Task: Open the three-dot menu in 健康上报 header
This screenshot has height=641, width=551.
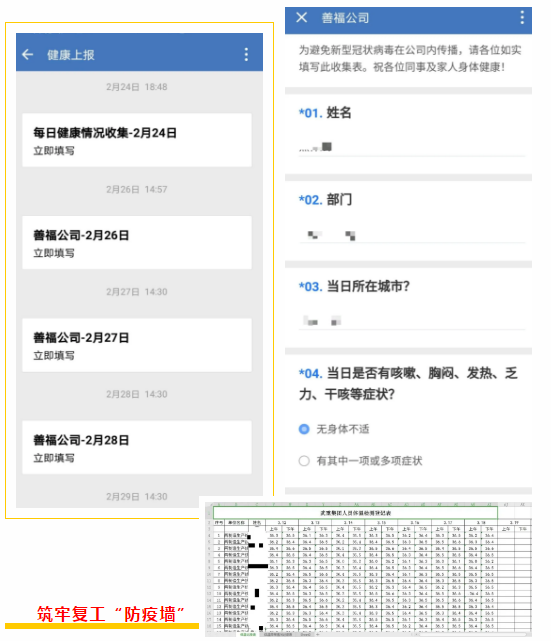Action: [x=246, y=54]
